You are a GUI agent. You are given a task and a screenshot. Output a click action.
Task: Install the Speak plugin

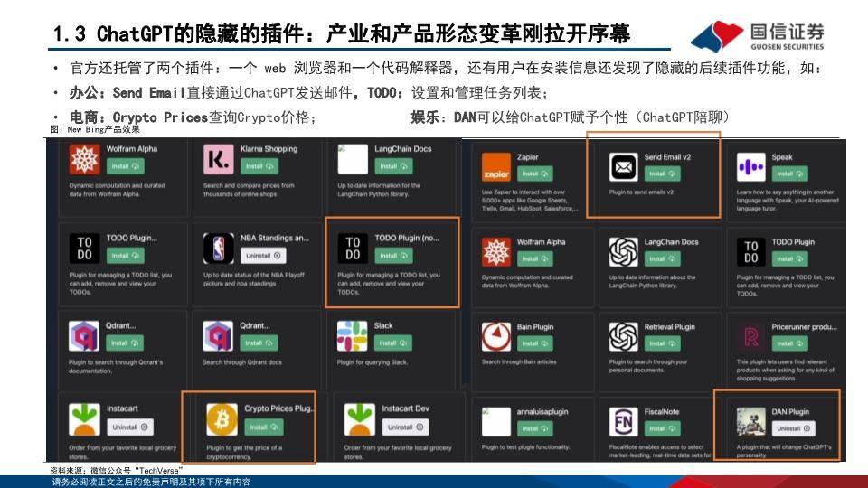pyautogui.click(x=790, y=174)
